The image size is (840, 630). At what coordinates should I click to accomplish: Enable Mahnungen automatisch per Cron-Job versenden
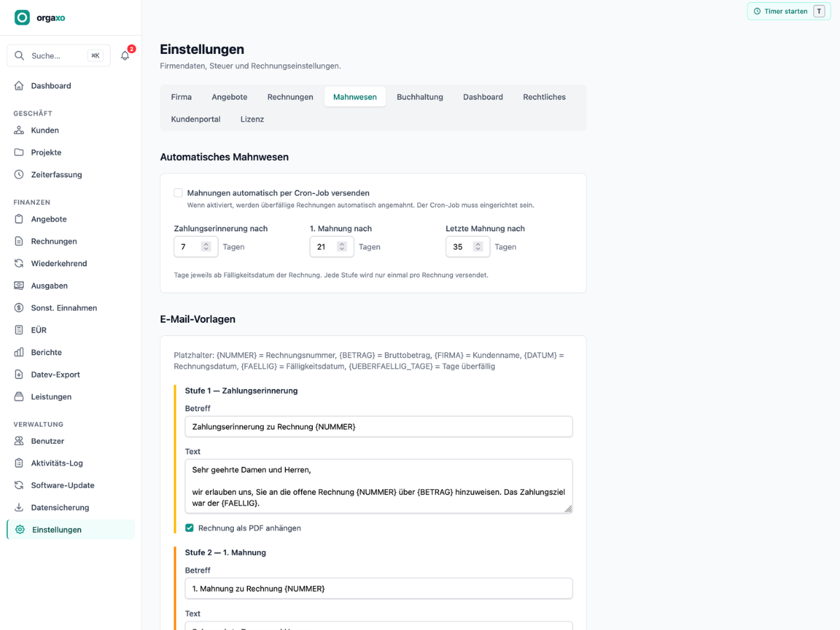pos(178,192)
